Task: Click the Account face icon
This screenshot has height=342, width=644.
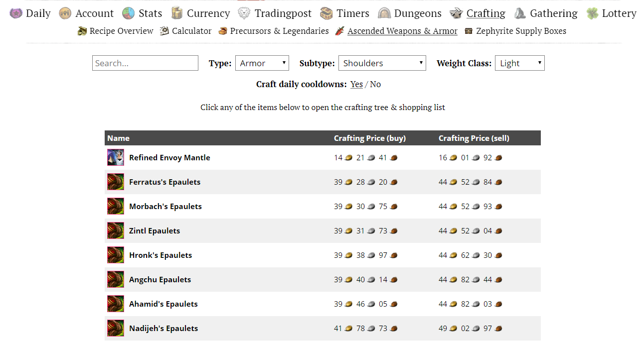Action: (x=65, y=13)
